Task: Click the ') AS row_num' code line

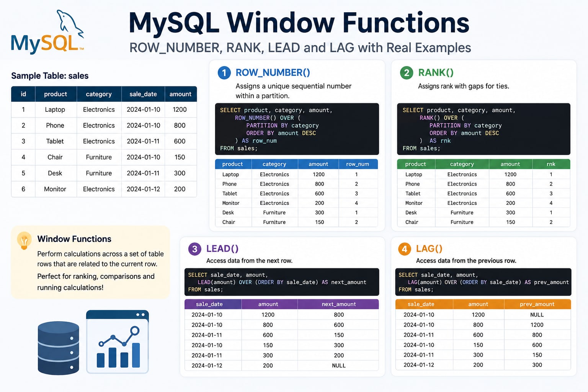Action: coord(256,141)
